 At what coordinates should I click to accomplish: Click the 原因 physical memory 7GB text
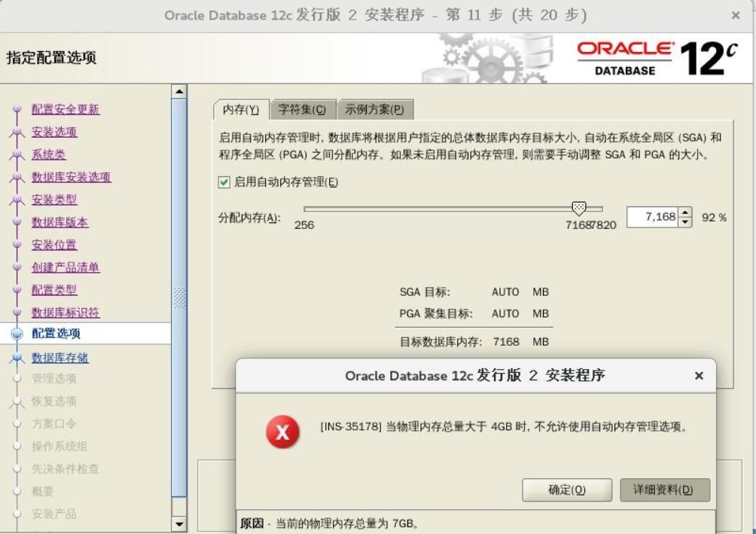tap(329, 524)
